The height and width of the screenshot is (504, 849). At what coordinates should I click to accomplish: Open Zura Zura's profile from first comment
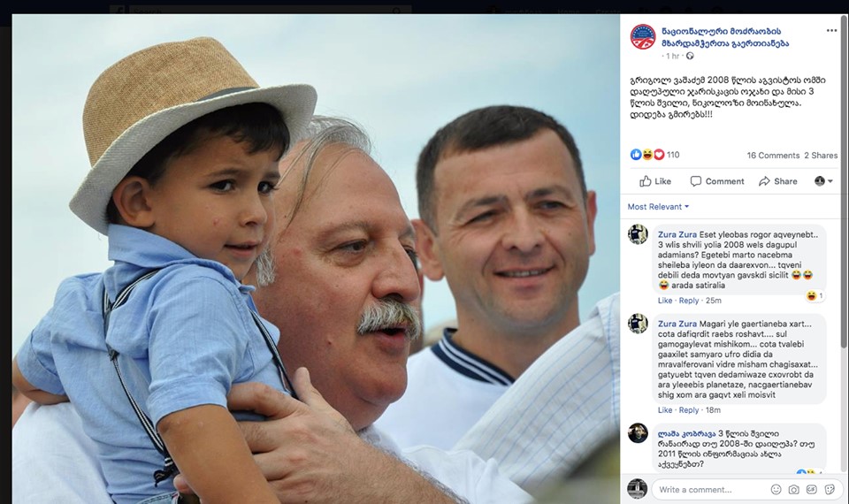click(x=677, y=234)
